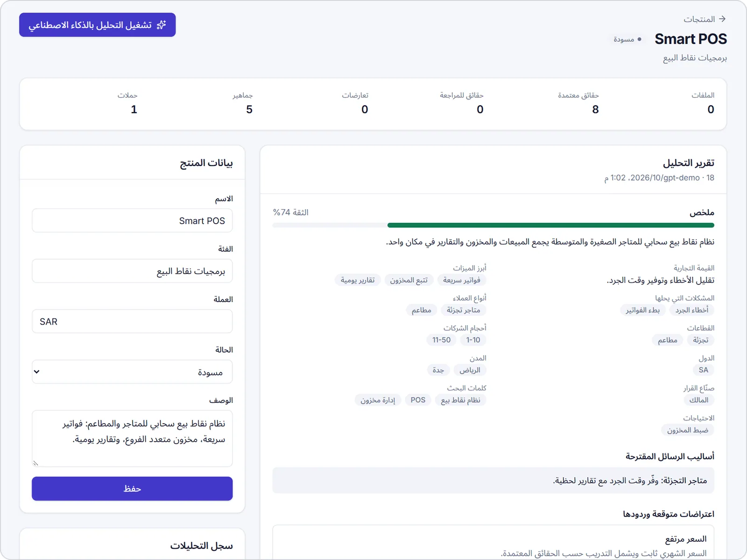
Task: Click the الثقة %74 confidence label
Action: pyautogui.click(x=291, y=213)
